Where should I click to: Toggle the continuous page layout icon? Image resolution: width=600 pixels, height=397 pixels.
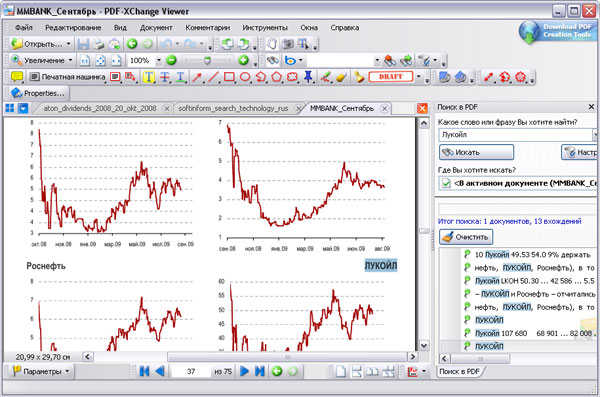coord(356,371)
